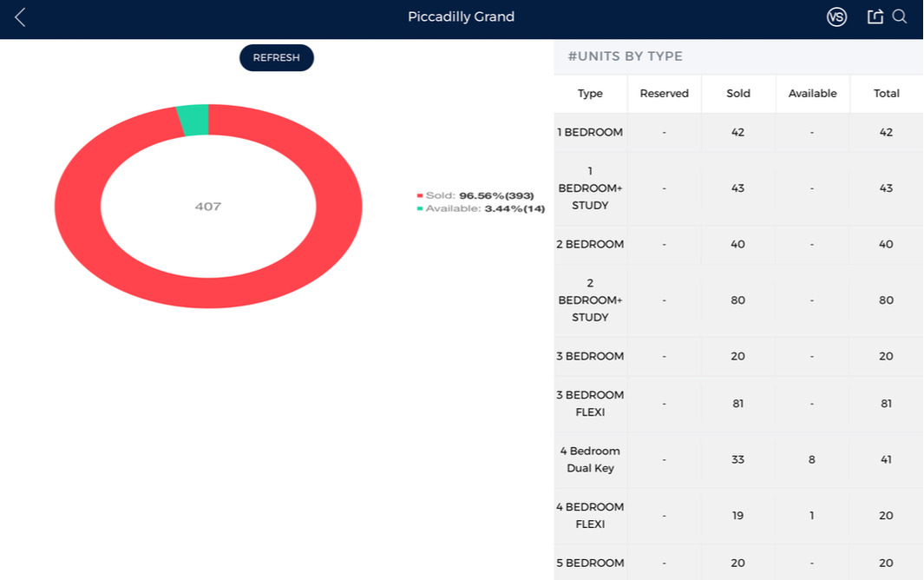
Task: Tap the share icon in header
Action: coord(875,16)
